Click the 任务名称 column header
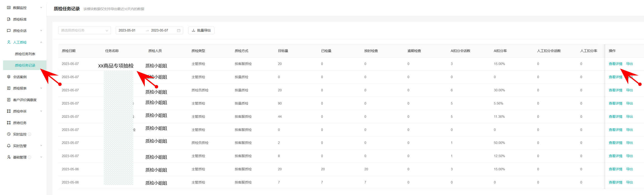The width and height of the screenshot is (644, 195). pos(112,51)
